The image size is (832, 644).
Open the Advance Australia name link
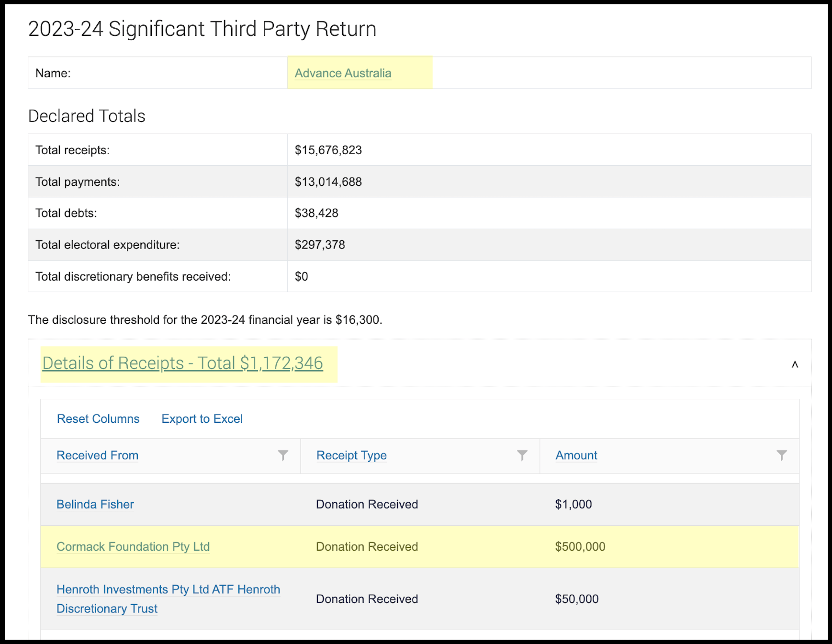(343, 73)
